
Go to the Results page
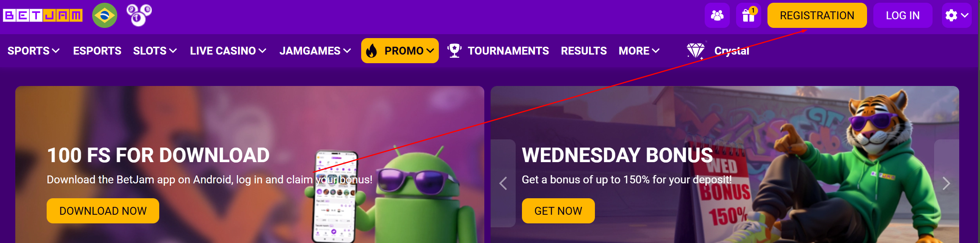tap(584, 51)
